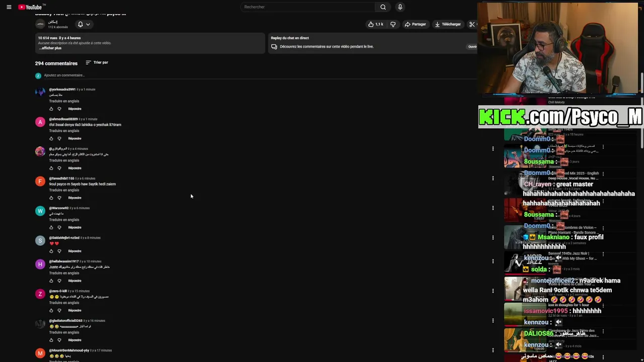644x362 pixels.
Task: Reply to @yorkesadra3991 with Répondre
Action: [x=74, y=109]
